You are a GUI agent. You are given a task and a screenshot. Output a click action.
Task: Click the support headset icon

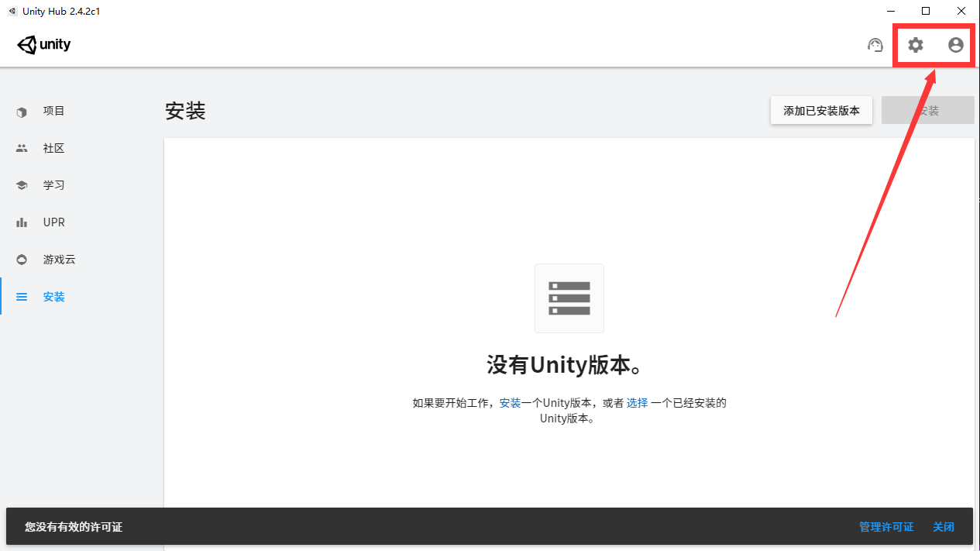[x=875, y=45]
